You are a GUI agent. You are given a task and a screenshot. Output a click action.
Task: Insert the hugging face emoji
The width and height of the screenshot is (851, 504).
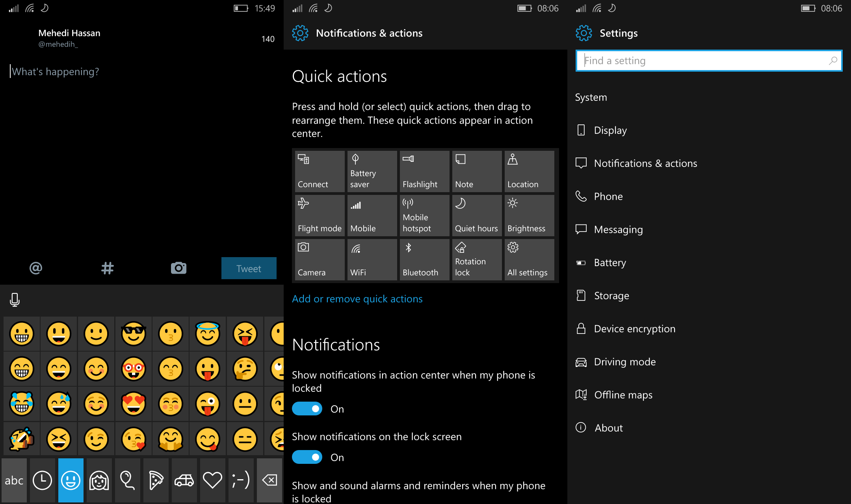[171, 439]
